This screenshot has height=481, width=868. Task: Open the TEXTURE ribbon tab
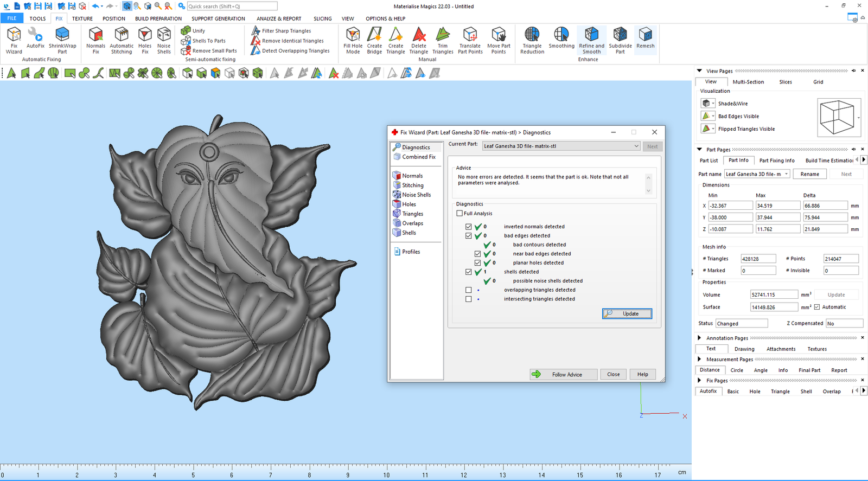pos(82,18)
